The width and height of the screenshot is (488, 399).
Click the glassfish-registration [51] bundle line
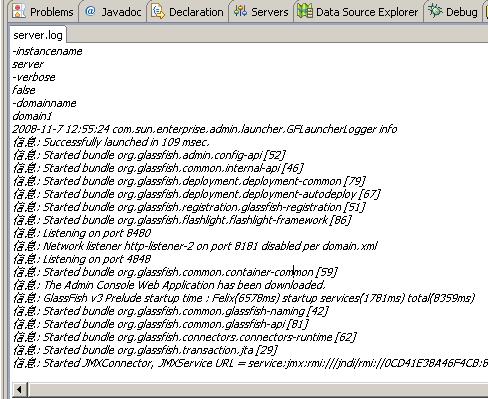189,207
